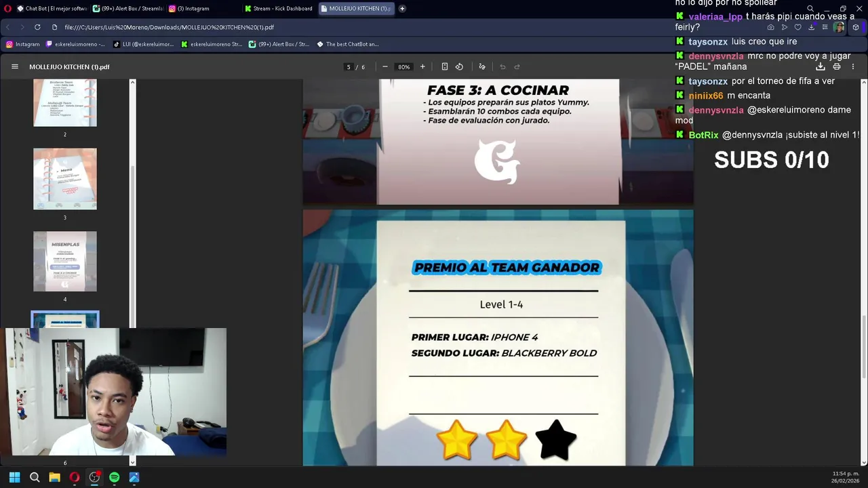Zoom out of the PDF document
Image resolution: width=868 pixels, height=488 pixels.
[385, 66]
